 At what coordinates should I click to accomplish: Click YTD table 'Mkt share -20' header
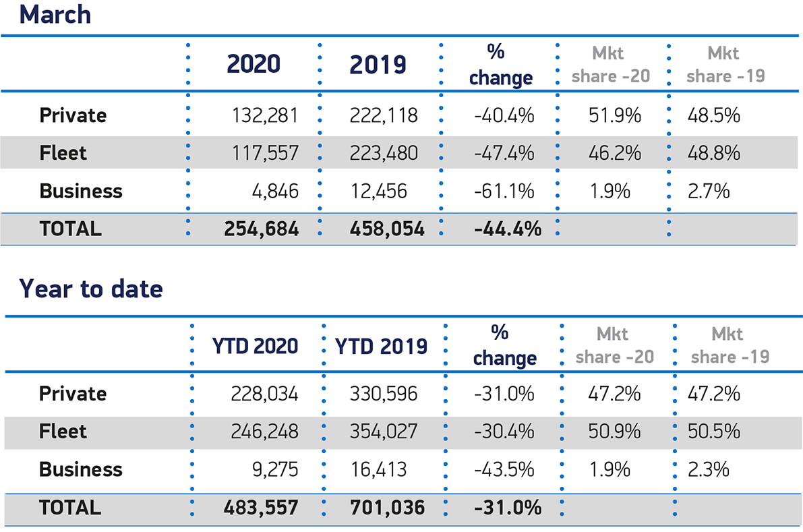coord(614,345)
